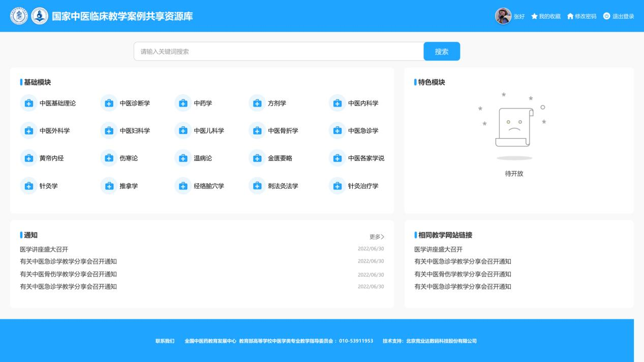The width and height of the screenshot is (644, 362).
Task: Click the power icon for 退出登录
Action: tap(606, 16)
